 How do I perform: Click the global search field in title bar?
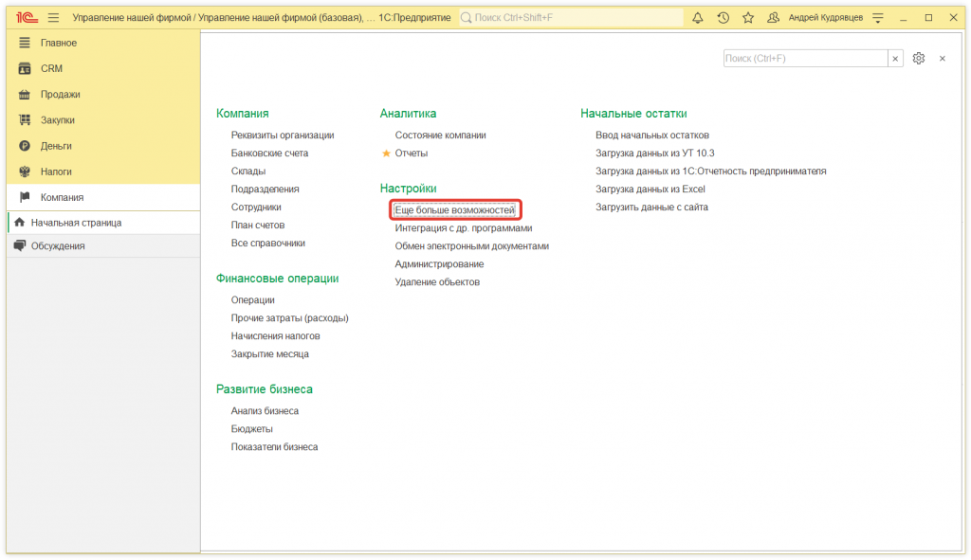pyautogui.click(x=571, y=18)
